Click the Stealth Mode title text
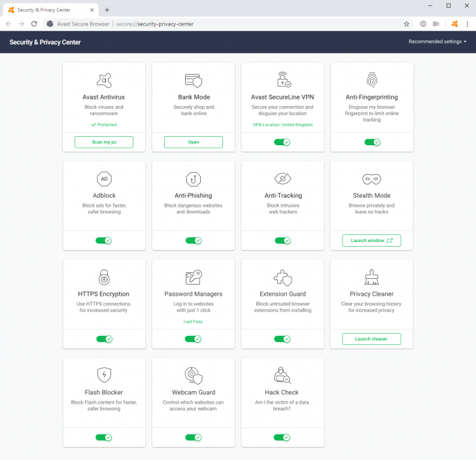The width and height of the screenshot is (476, 460). [x=371, y=196]
